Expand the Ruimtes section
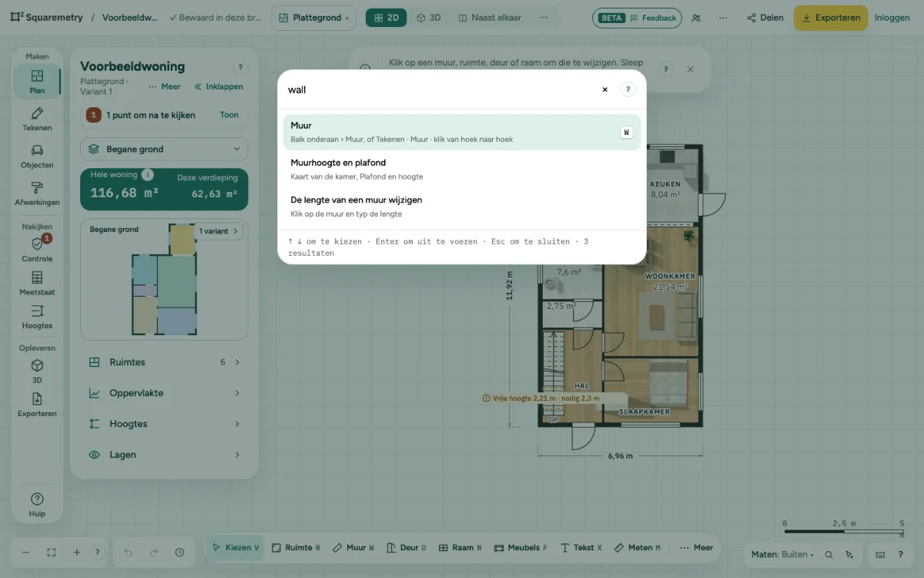The image size is (924, 578). coord(164,362)
